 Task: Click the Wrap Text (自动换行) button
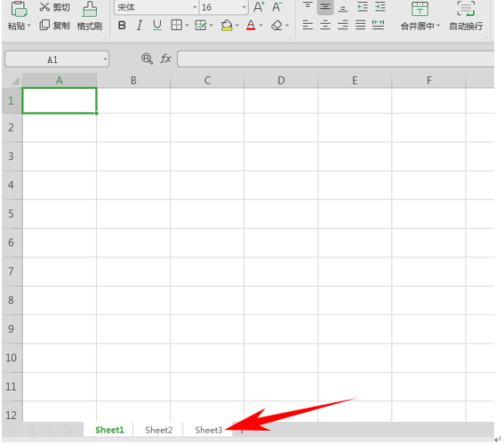(x=466, y=16)
